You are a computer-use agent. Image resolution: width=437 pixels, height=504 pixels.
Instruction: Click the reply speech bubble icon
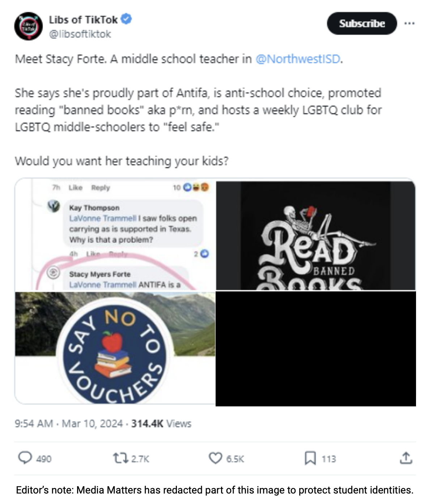point(25,458)
